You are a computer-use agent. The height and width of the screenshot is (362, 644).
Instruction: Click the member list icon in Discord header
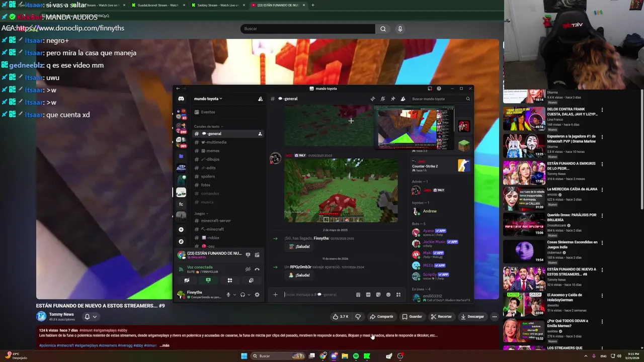click(x=403, y=99)
